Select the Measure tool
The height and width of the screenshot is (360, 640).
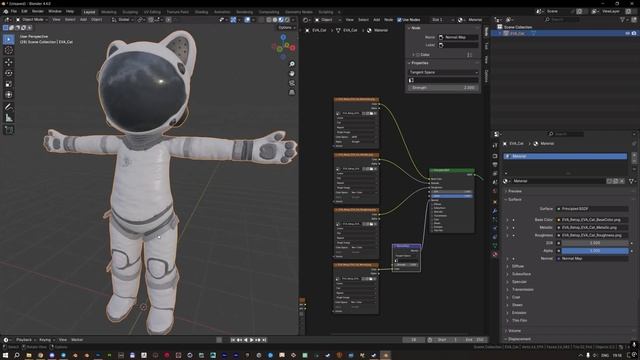point(9,118)
